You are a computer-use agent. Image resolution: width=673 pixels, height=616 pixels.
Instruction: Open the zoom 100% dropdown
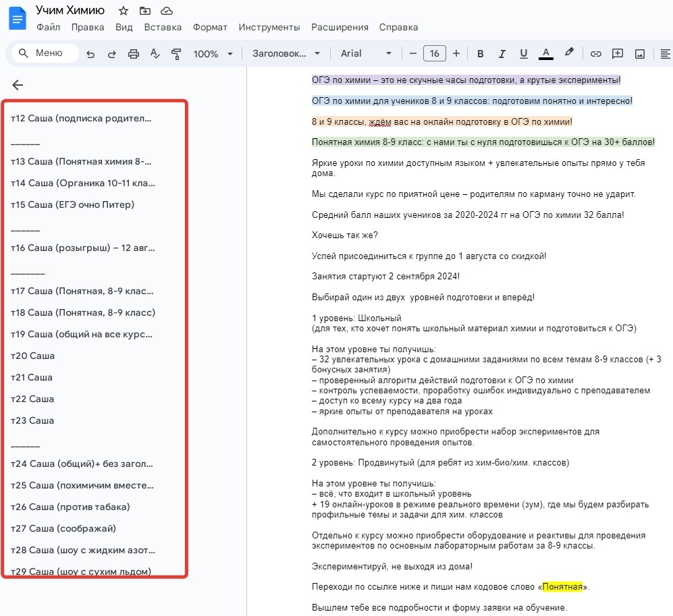click(x=213, y=54)
